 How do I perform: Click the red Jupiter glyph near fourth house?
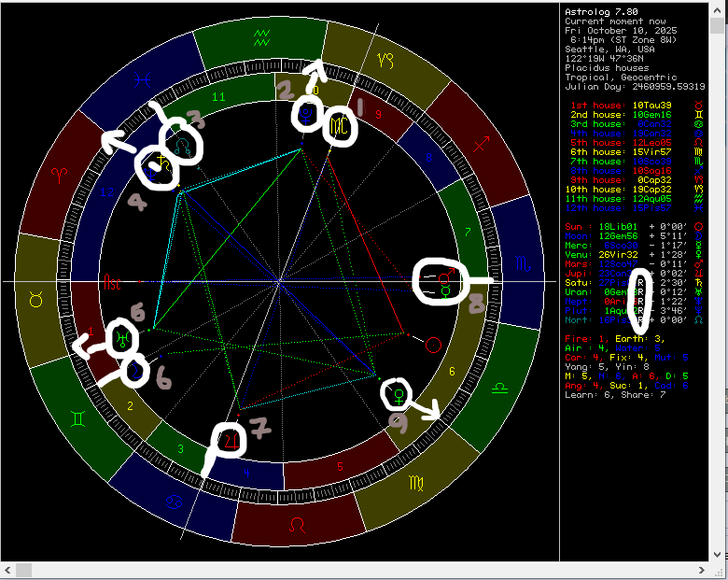pos(230,440)
